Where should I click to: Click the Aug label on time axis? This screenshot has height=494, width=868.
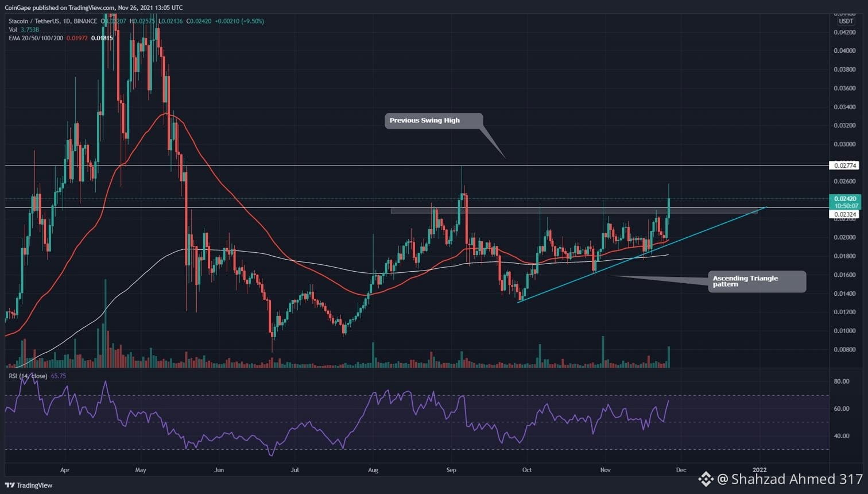[373, 470]
